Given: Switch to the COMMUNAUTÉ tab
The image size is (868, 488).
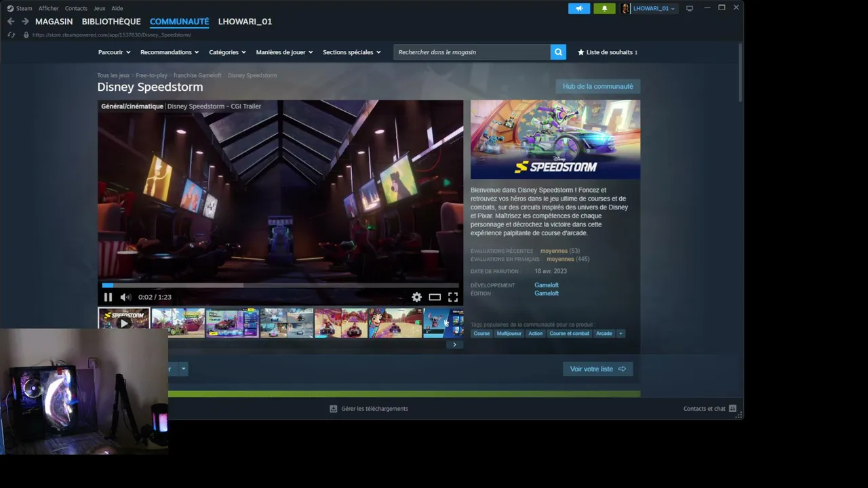Looking at the screenshot, I should coord(180,22).
